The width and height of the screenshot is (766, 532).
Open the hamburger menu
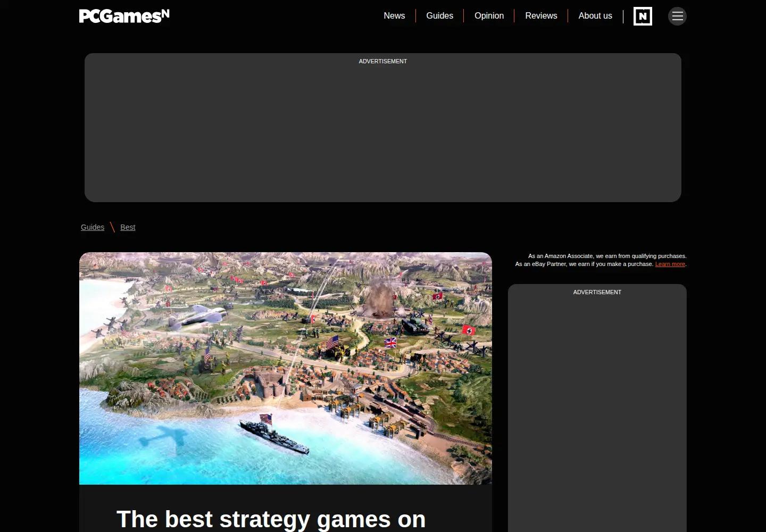pos(677,16)
